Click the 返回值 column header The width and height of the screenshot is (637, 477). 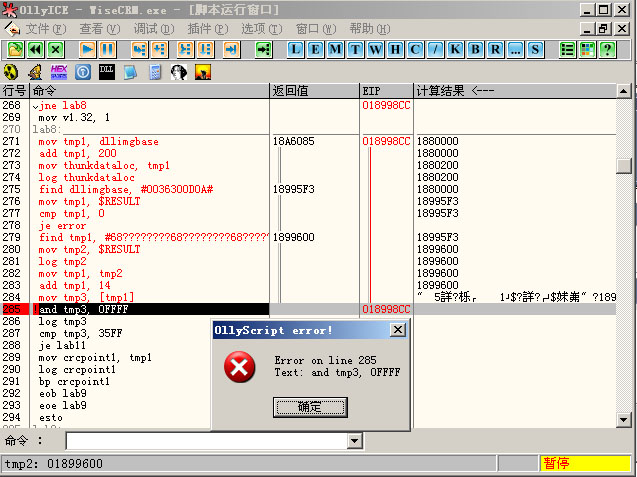(x=314, y=91)
